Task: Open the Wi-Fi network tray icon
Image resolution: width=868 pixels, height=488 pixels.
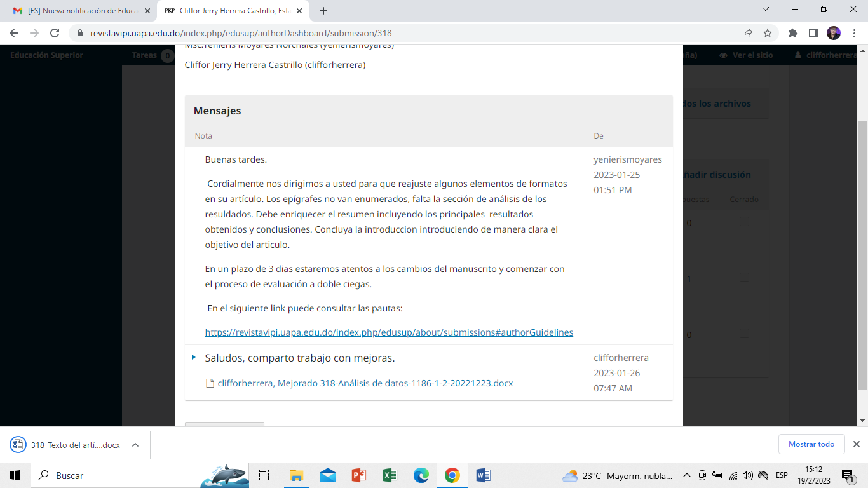Action: (733, 475)
